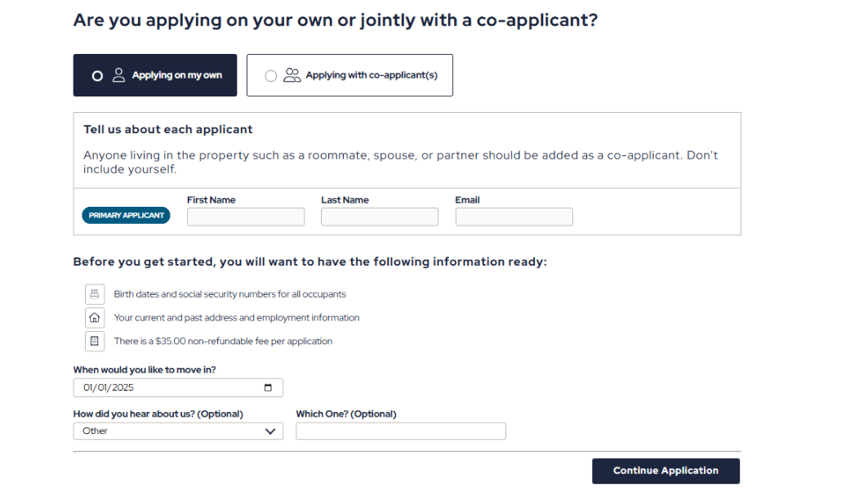The width and height of the screenshot is (868, 501).
Task: Click the Primary Applicant badge
Action: [x=127, y=215]
